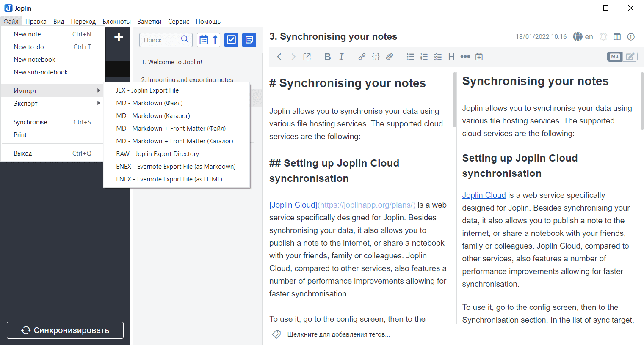Choose Synchronise from the file menu

click(x=53, y=122)
